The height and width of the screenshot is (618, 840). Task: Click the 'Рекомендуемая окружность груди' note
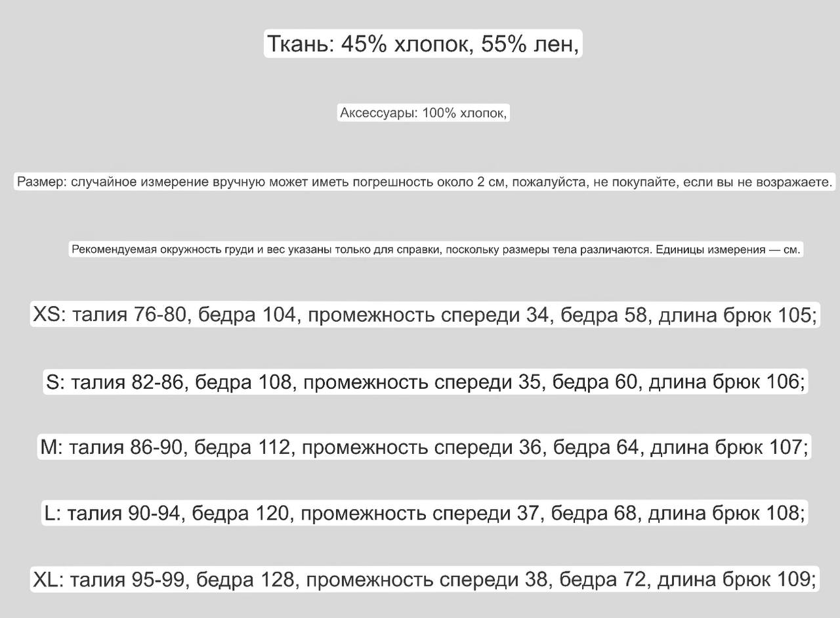coord(436,250)
